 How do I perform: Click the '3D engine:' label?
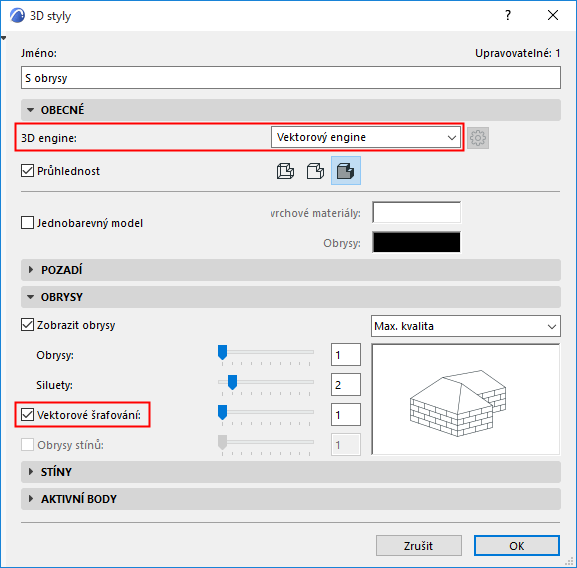pyautogui.click(x=49, y=138)
